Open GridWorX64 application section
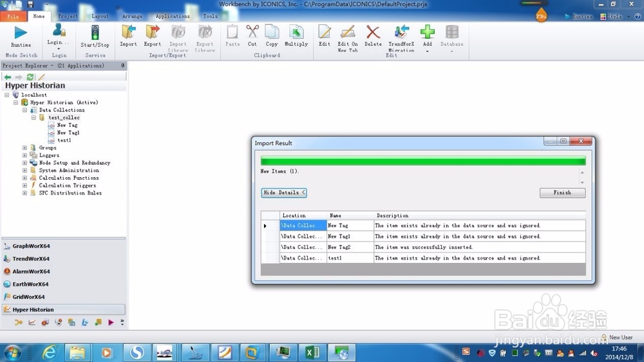644x362 pixels. pos(64,297)
